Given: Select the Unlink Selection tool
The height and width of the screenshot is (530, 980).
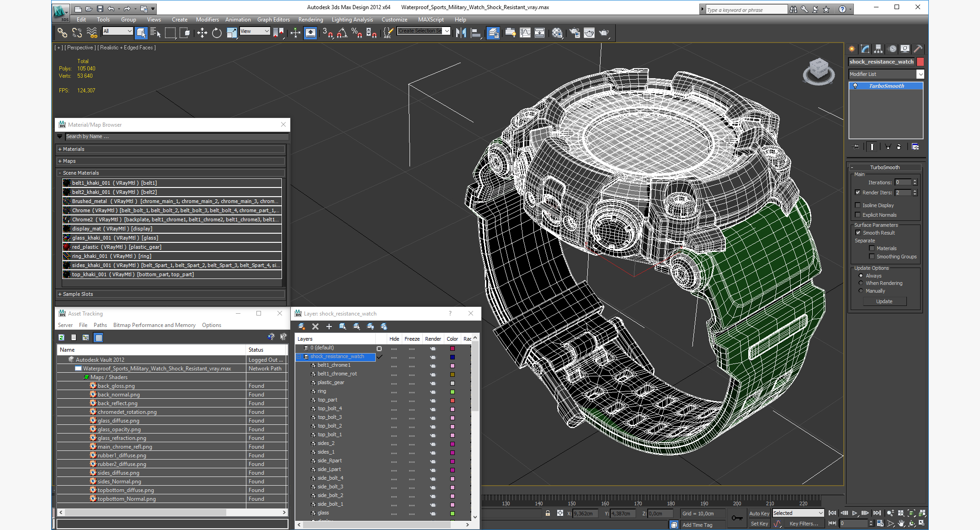Looking at the screenshot, I should pyautogui.click(x=77, y=32).
